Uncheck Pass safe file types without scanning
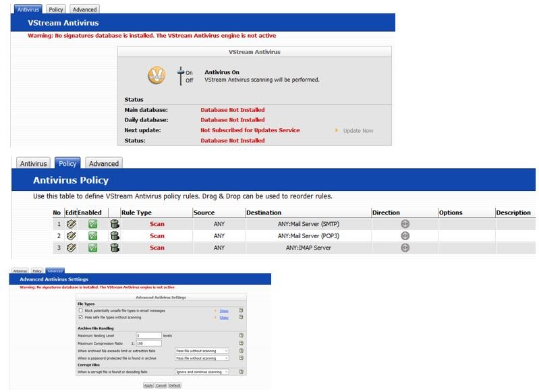Image resolution: width=539 pixels, height=392 pixels. click(x=81, y=317)
